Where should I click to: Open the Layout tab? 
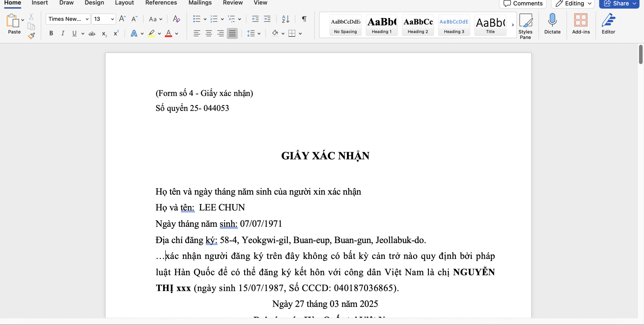(x=124, y=3)
